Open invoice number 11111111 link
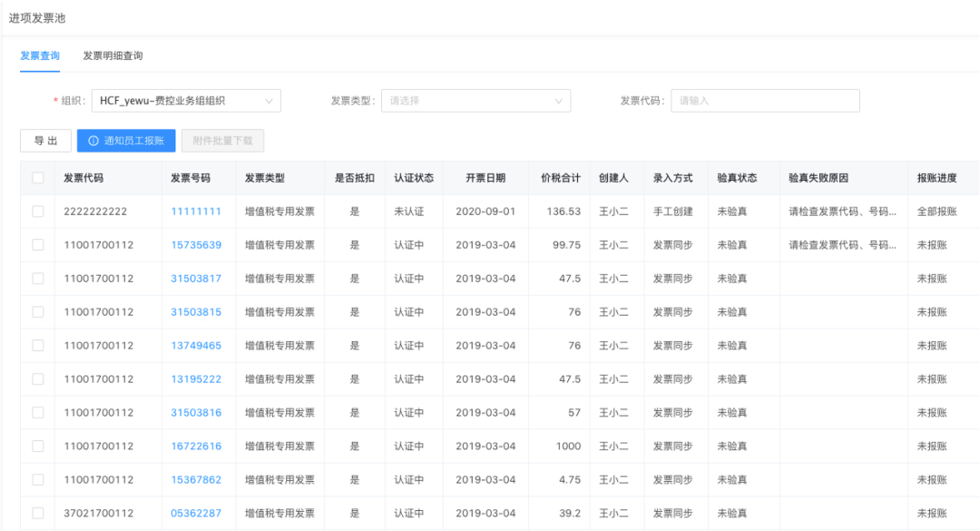980x531 pixels. pos(196,211)
